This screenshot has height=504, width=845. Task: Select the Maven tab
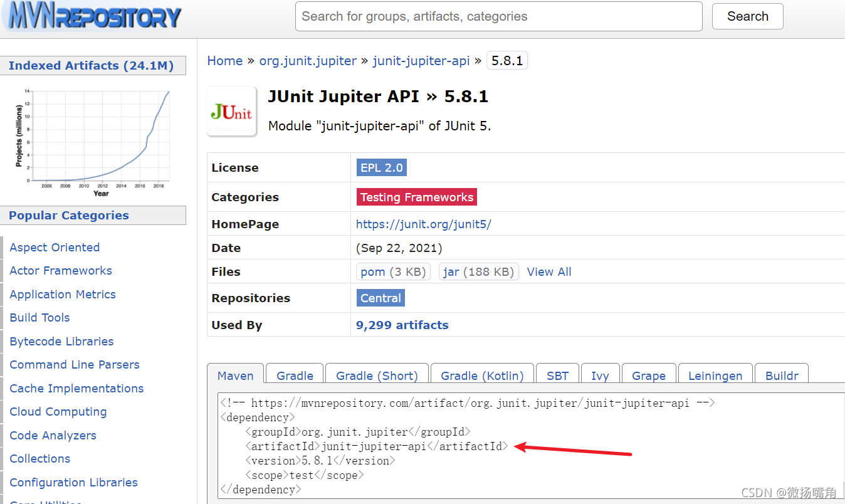(x=236, y=375)
